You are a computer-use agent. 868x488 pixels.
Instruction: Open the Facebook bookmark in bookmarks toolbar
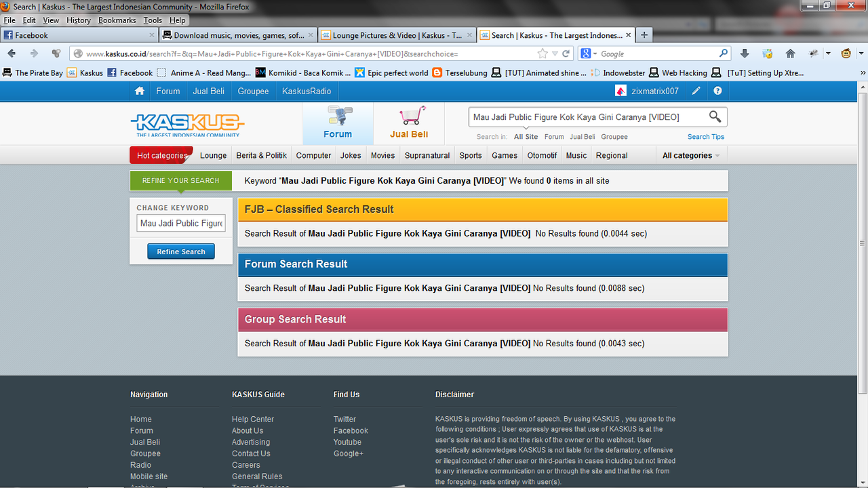[130, 73]
